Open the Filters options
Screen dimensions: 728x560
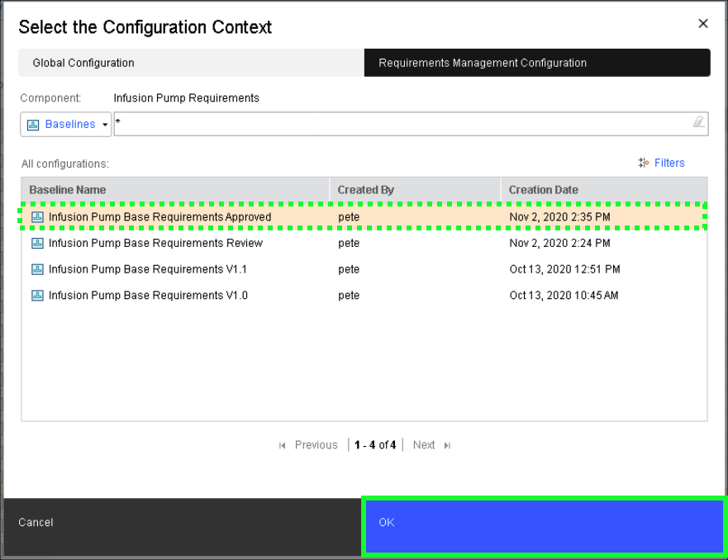coord(662,163)
